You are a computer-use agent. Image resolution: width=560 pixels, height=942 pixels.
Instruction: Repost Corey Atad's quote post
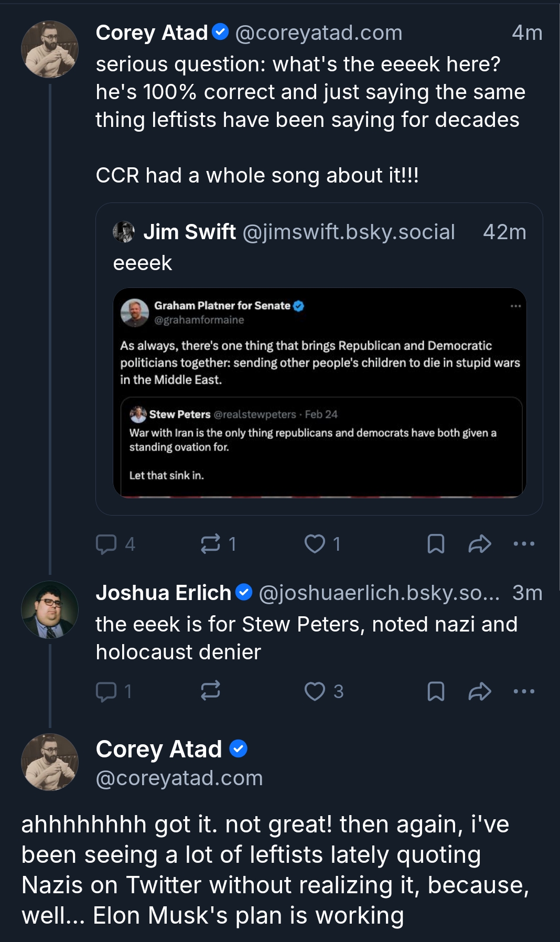tap(211, 544)
